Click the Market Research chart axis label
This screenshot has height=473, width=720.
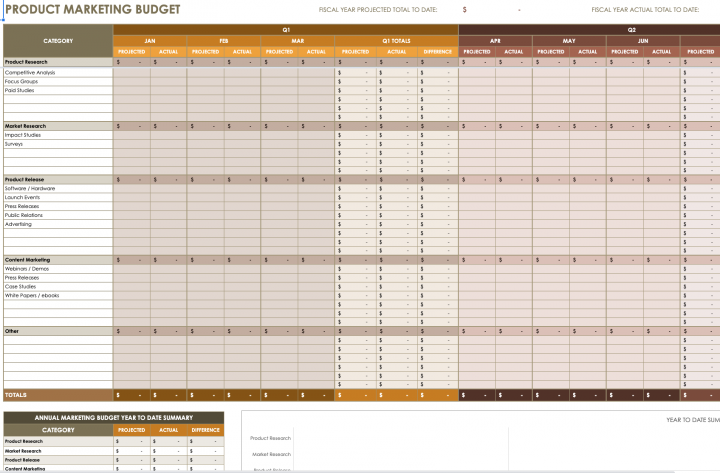pos(271,454)
